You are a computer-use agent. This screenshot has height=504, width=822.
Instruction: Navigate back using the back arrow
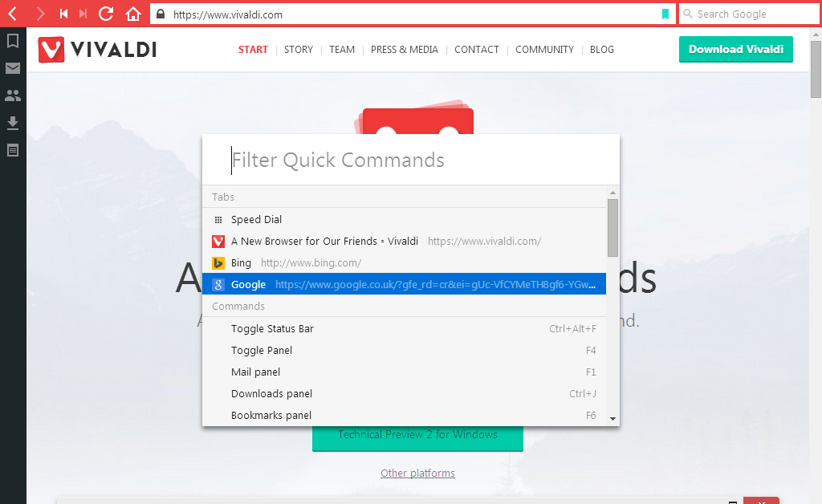click(x=11, y=14)
